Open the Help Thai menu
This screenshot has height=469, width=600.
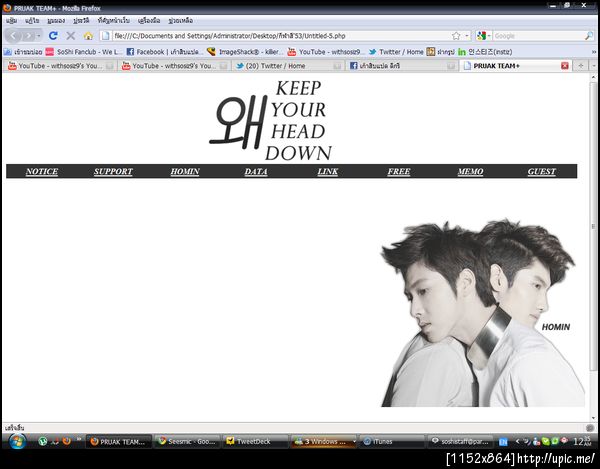point(181,21)
